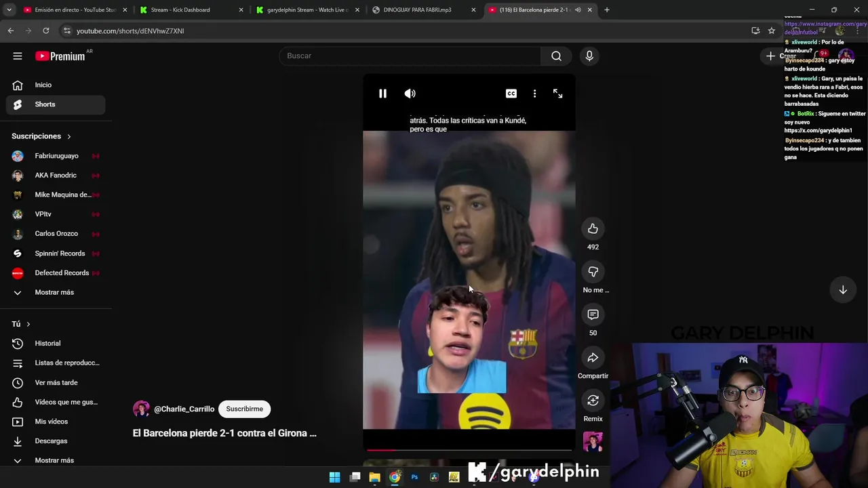Click the Crear button

pyautogui.click(x=780, y=56)
